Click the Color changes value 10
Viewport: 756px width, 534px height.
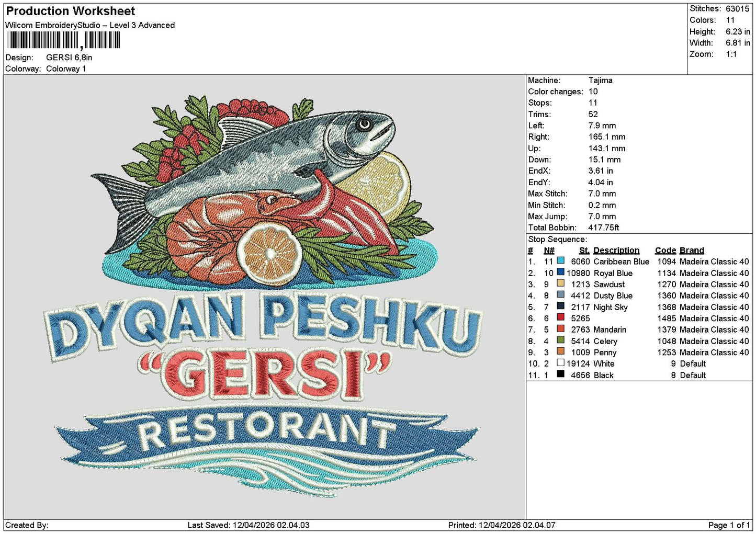(593, 92)
